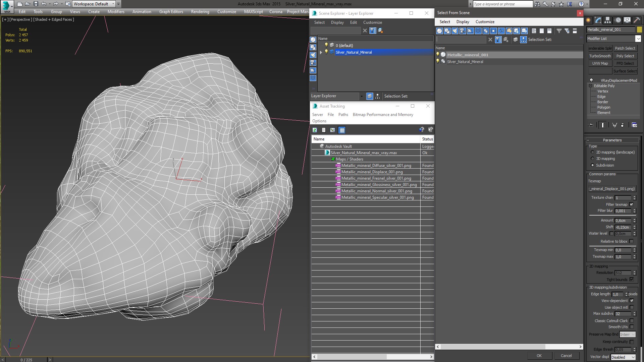Screen dimensions: 644x362
Task: Switch to Sort by Hierarchy in Select From Scene
Action: [x=523, y=40]
